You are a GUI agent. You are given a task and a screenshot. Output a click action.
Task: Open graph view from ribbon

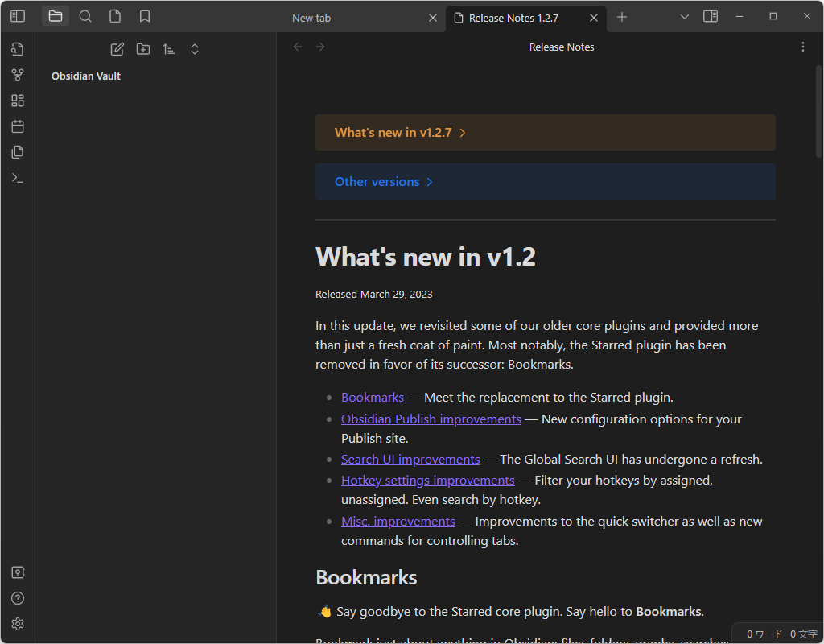point(18,75)
